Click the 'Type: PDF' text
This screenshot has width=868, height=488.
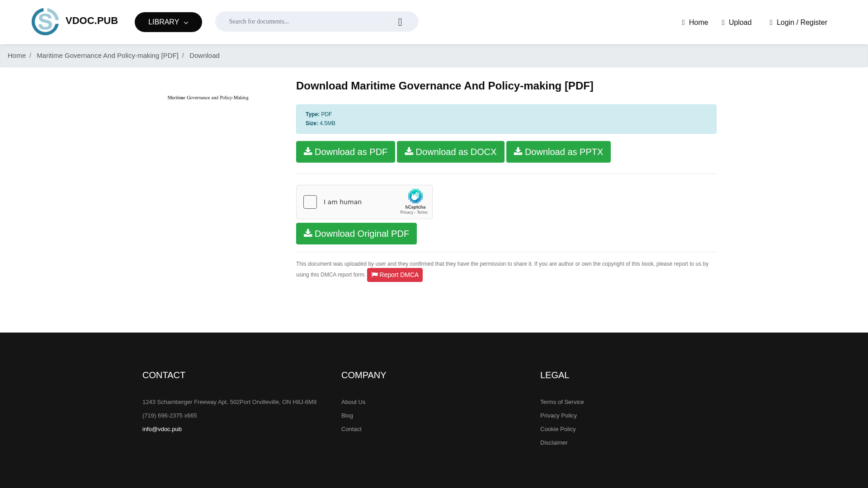point(319,114)
